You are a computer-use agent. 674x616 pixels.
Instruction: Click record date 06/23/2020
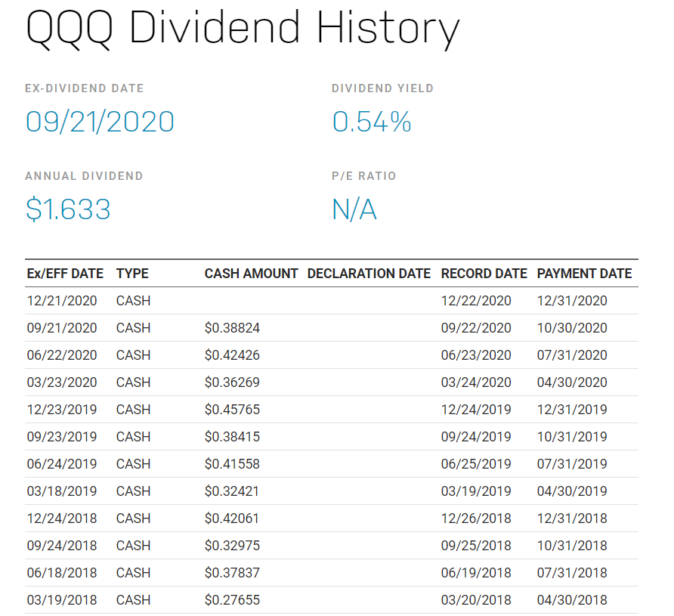pyautogui.click(x=476, y=355)
